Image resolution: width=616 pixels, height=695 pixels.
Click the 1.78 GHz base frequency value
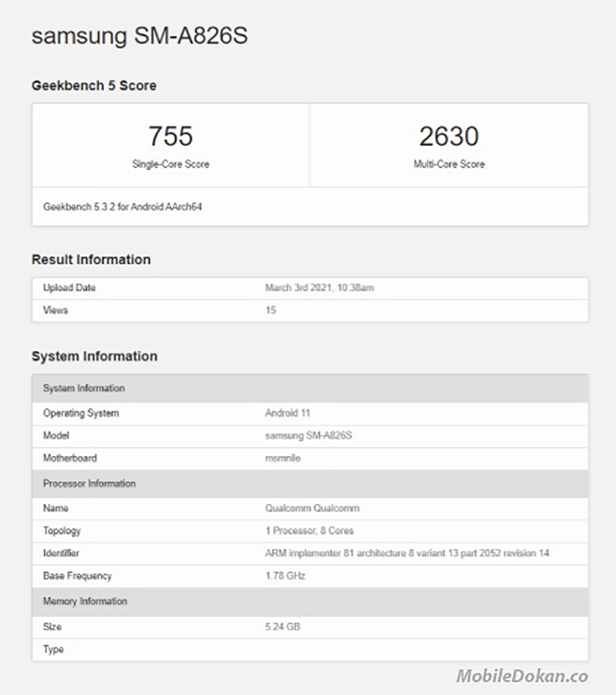(285, 576)
